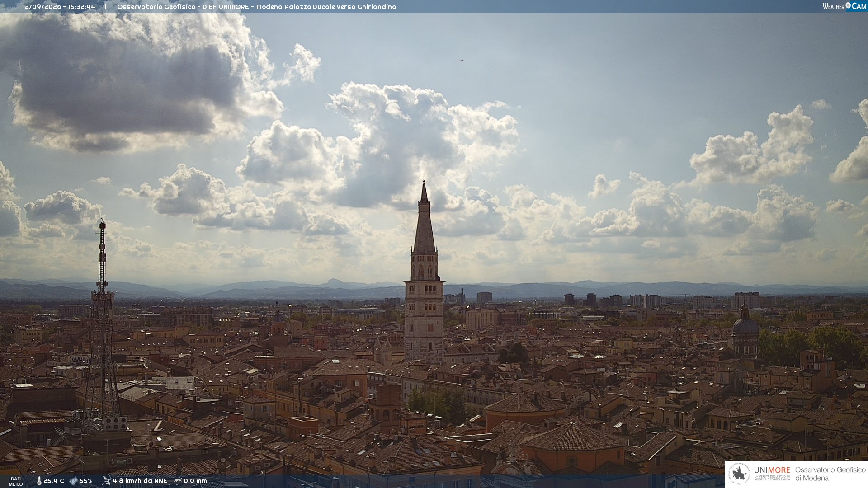Click the Ghirlandina bell tower spire
The image size is (868, 488).
click(x=424, y=217)
